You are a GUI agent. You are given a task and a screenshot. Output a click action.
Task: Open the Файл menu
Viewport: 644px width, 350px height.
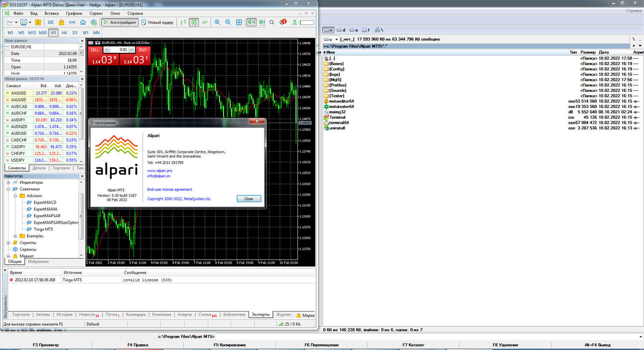(x=18, y=13)
